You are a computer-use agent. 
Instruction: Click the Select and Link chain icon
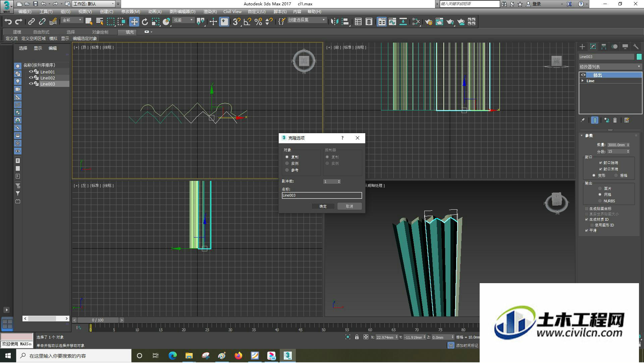point(32,22)
